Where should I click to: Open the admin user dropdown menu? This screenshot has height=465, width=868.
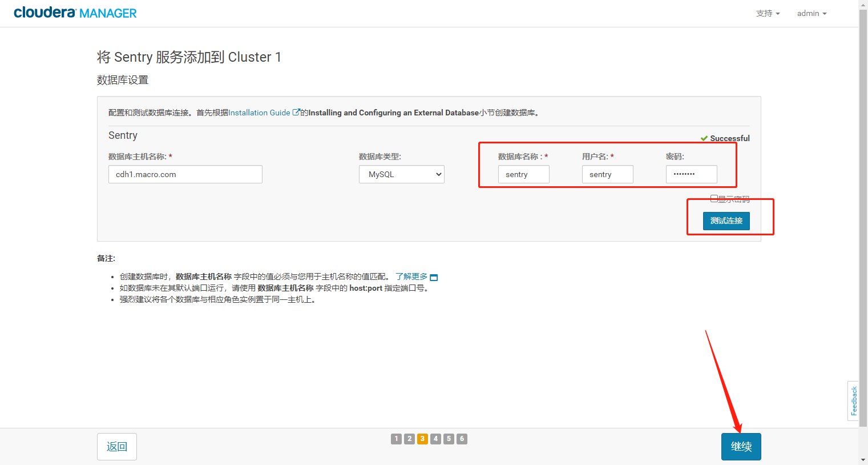tap(812, 13)
